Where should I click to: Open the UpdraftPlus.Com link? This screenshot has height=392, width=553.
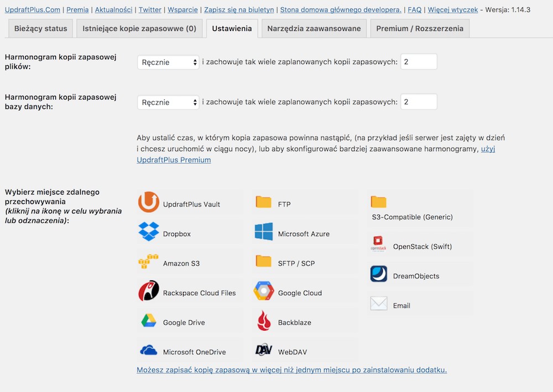33,10
